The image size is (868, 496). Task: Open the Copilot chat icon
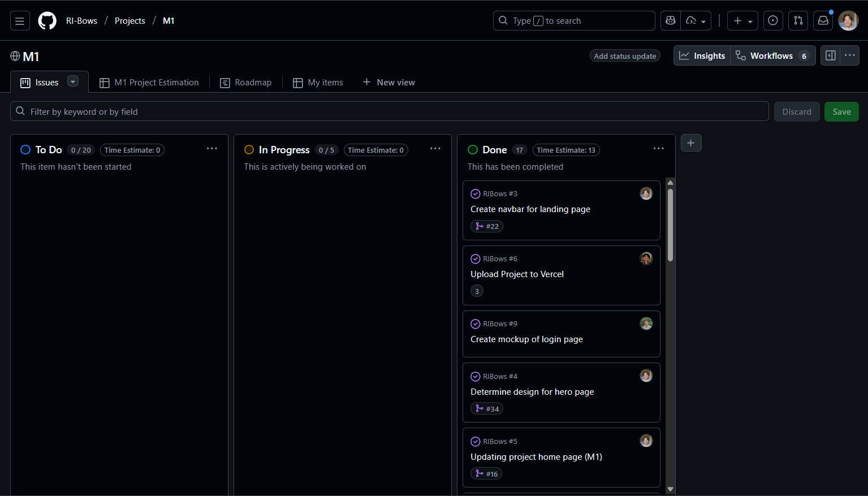[x=671, y=21]
